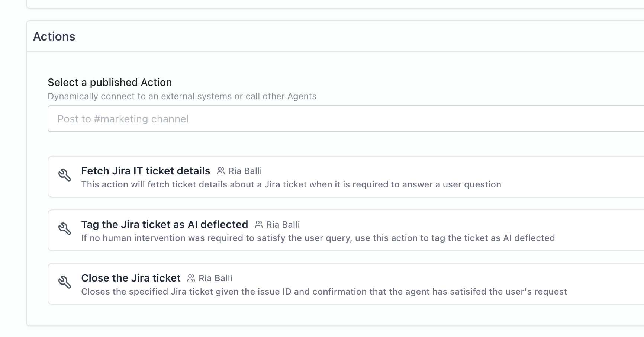
Task: Click the people icon in the AI deflected card
Action: tap(259, 224)
